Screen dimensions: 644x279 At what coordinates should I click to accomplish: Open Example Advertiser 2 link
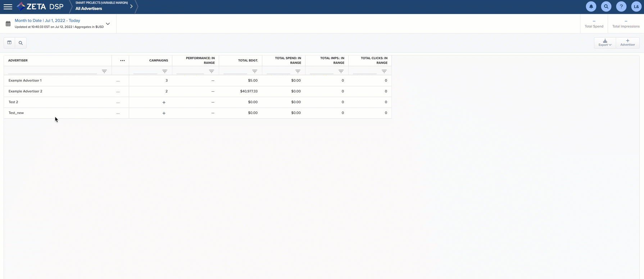pos(25,91)
